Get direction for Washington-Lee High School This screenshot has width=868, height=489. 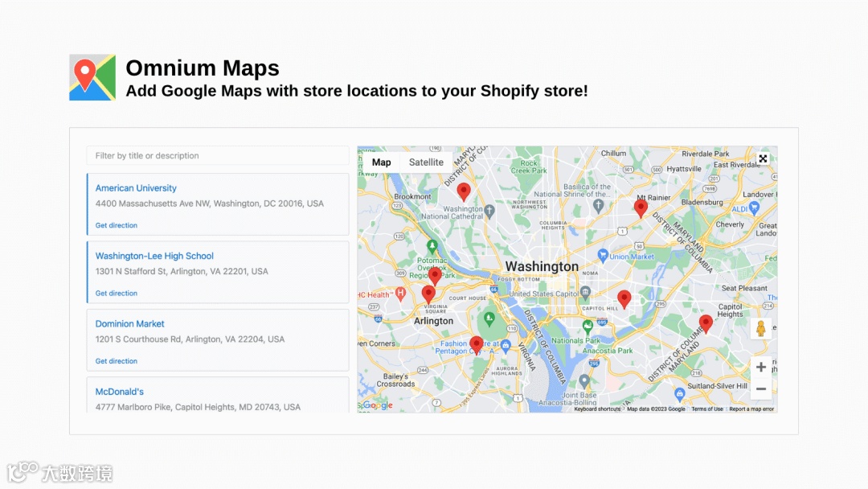(x=117, y=293)
